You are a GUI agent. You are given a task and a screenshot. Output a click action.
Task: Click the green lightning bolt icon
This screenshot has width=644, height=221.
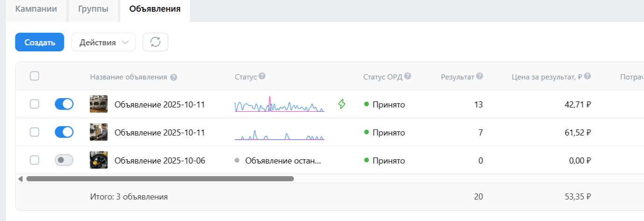click(342, 104)
